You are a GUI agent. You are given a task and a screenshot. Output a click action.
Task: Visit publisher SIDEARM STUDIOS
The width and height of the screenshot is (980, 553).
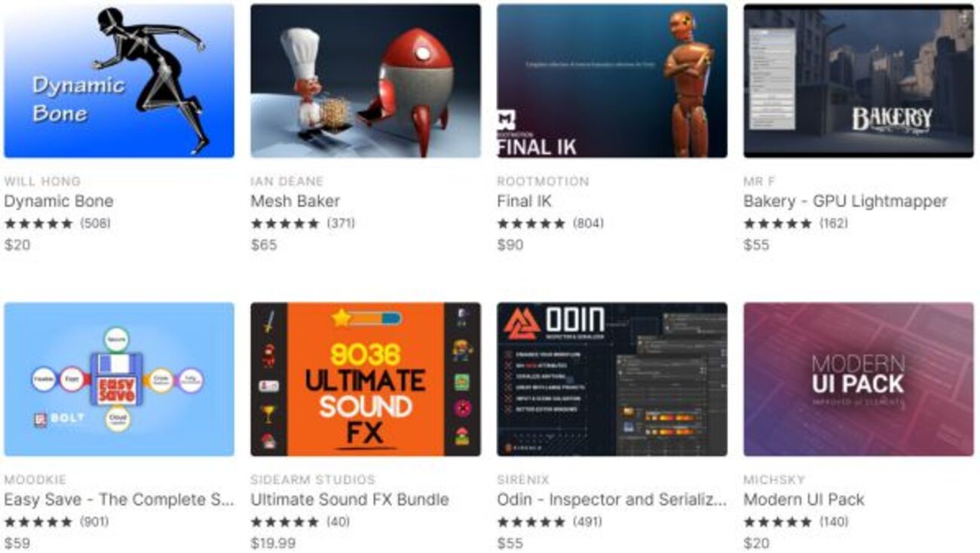(313, 480)
